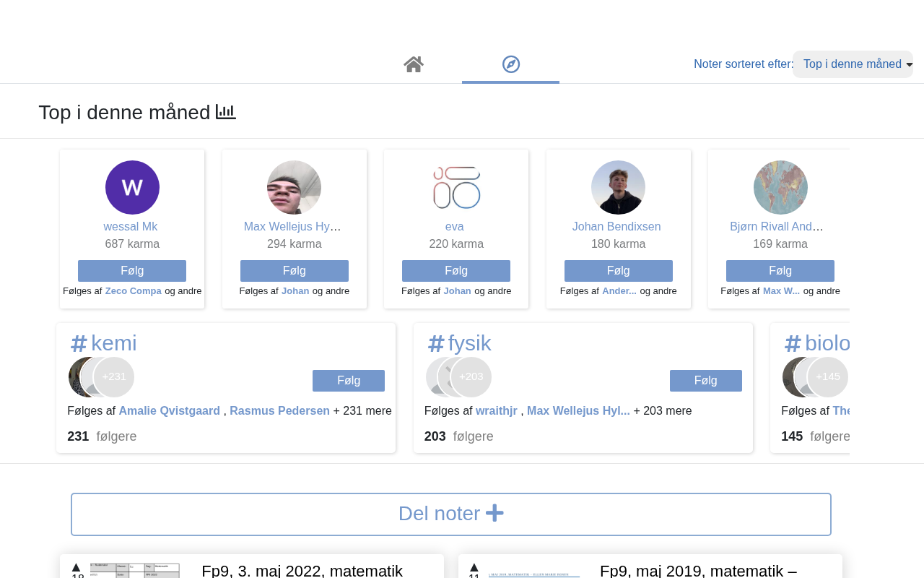Open Max Wellejus Hyl... link in fysik card
The width and height of the screenshot is (924, 578).
tap(578, 411)
